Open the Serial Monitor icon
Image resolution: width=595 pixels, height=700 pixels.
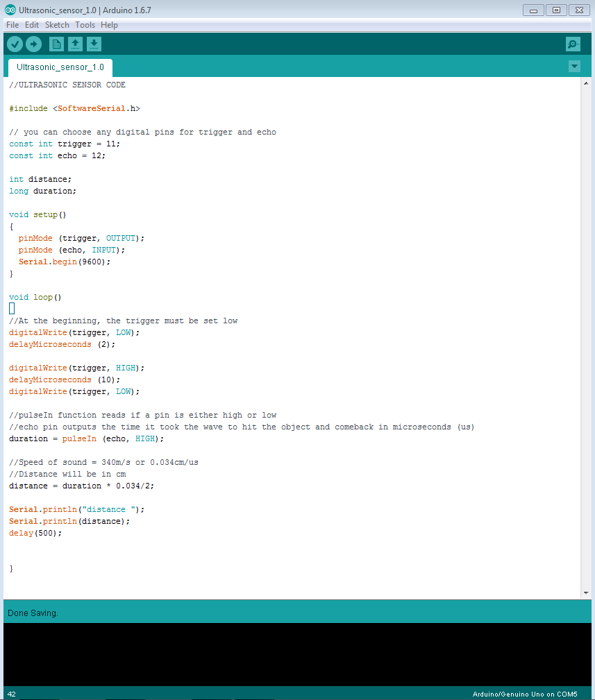[x=573, y=44]
